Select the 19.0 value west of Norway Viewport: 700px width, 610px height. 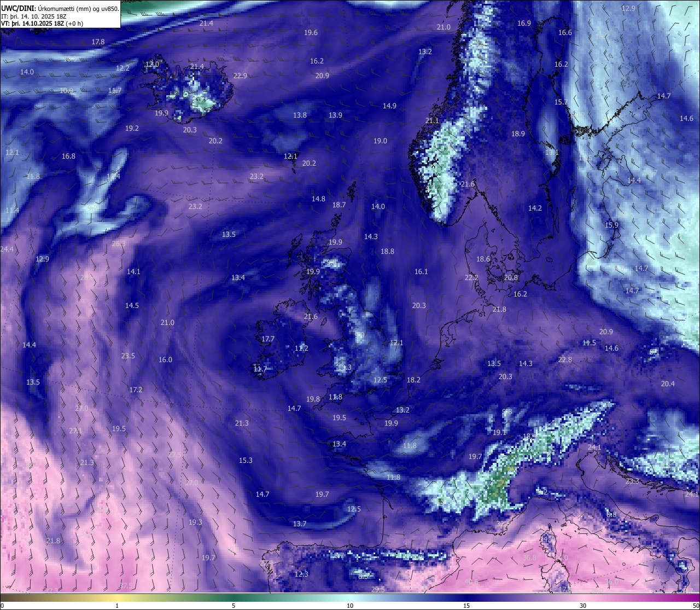point(380,141)
